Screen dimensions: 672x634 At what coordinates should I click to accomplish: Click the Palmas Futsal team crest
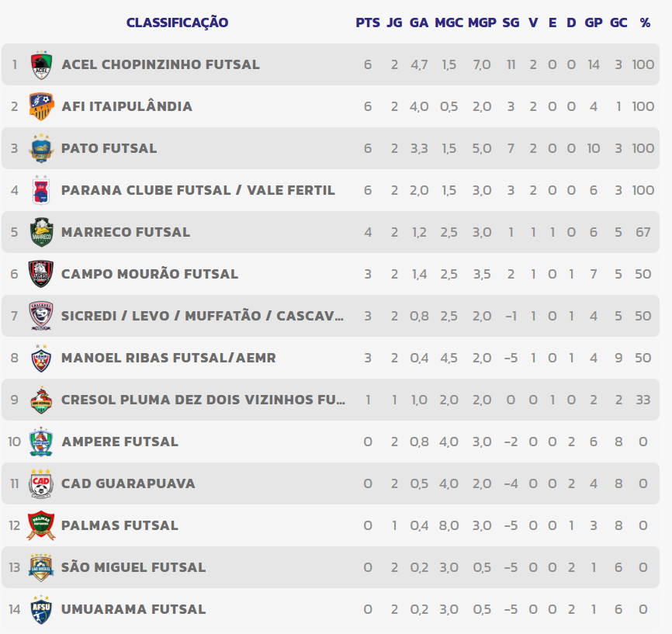(41, 525)
